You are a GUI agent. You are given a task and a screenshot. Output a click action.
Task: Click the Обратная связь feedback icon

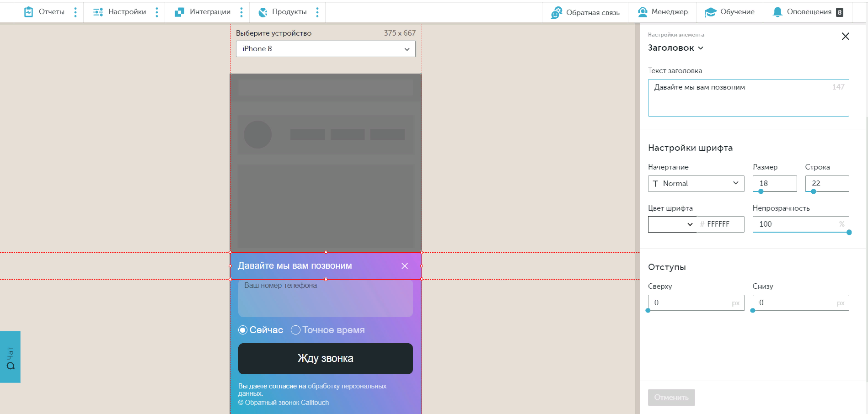[x=557, y=12]
